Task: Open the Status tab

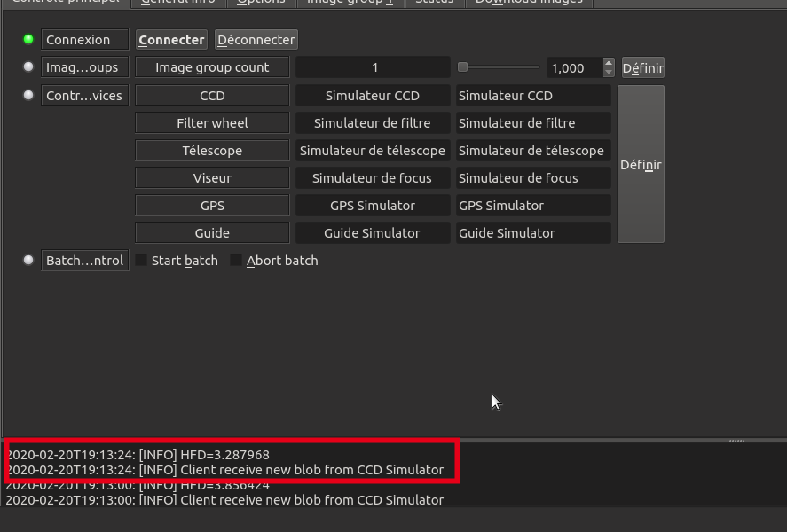Action: 434,2
